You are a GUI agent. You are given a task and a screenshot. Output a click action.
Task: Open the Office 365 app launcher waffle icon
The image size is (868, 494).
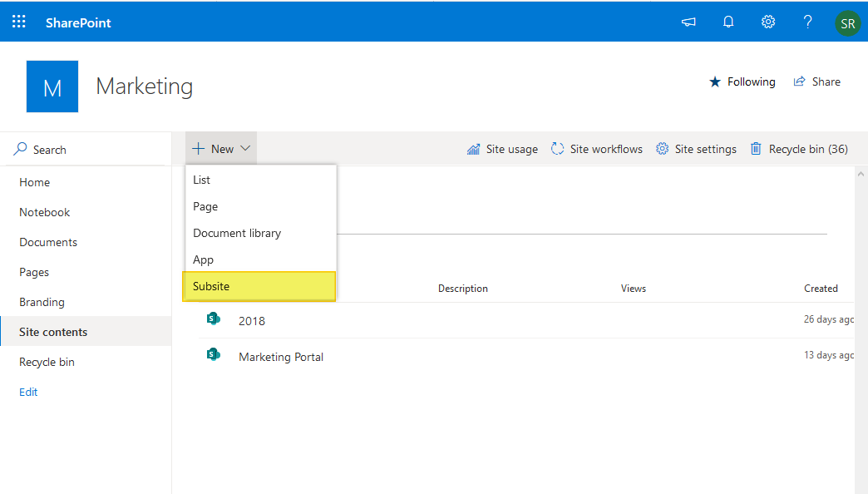click(18, 22)
